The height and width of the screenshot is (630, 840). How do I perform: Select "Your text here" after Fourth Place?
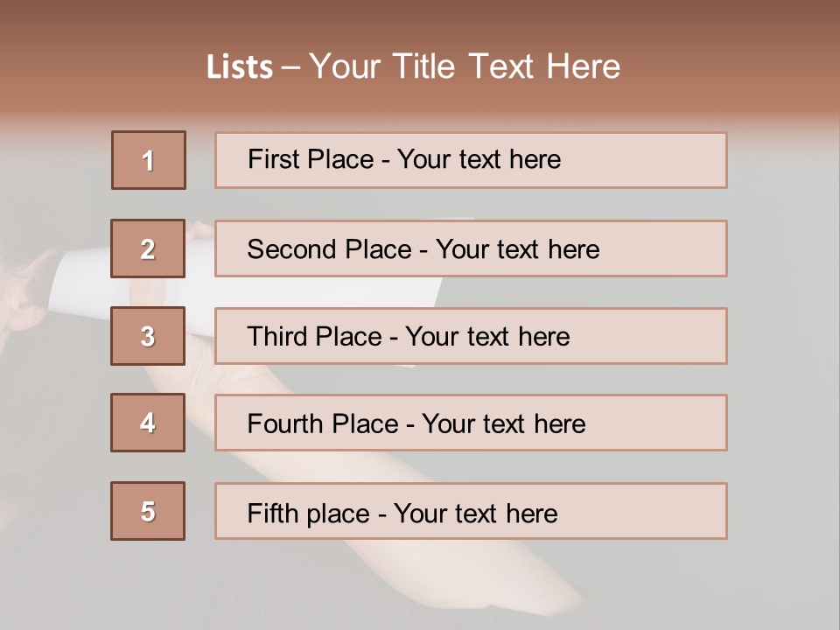click(x=503, y=424)
